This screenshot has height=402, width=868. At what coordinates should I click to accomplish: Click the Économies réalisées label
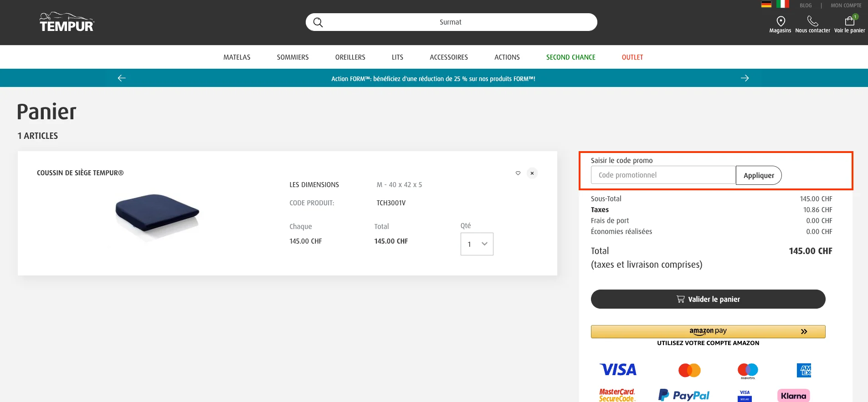click(x=621, y=232)
